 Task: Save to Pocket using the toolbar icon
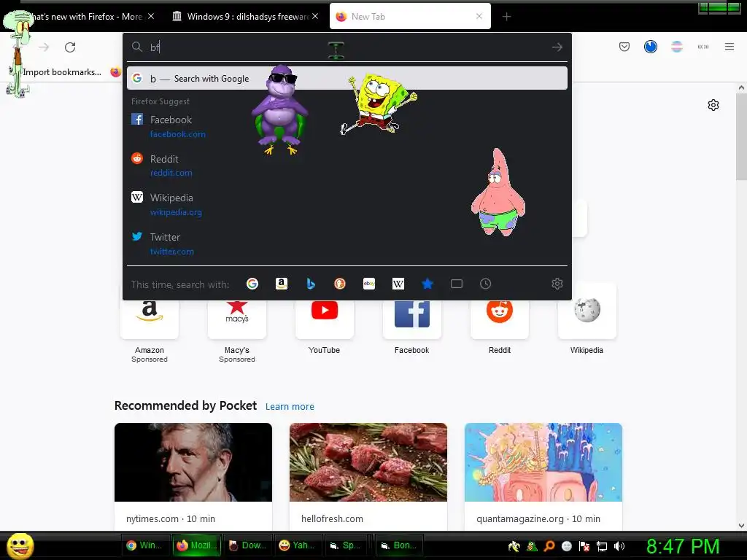(624, 47)
